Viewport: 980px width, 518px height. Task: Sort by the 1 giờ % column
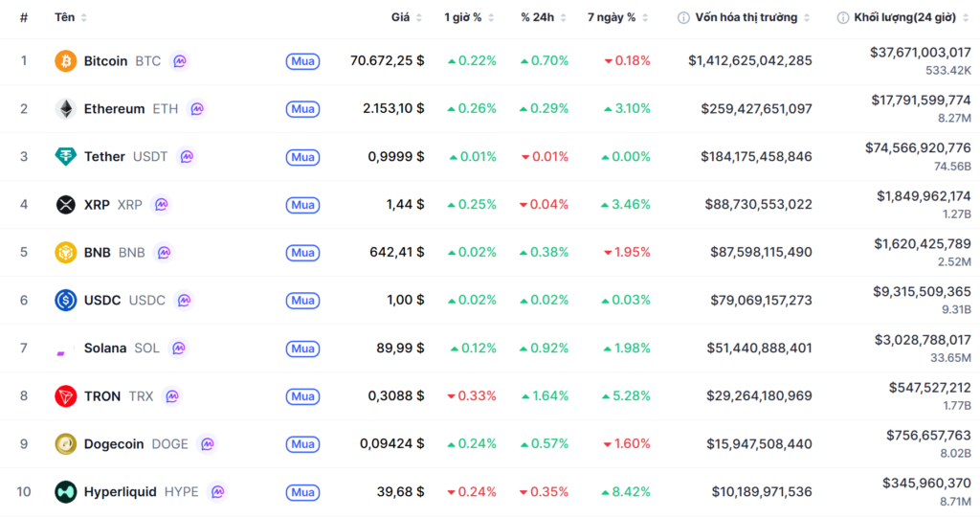[469, 17]
